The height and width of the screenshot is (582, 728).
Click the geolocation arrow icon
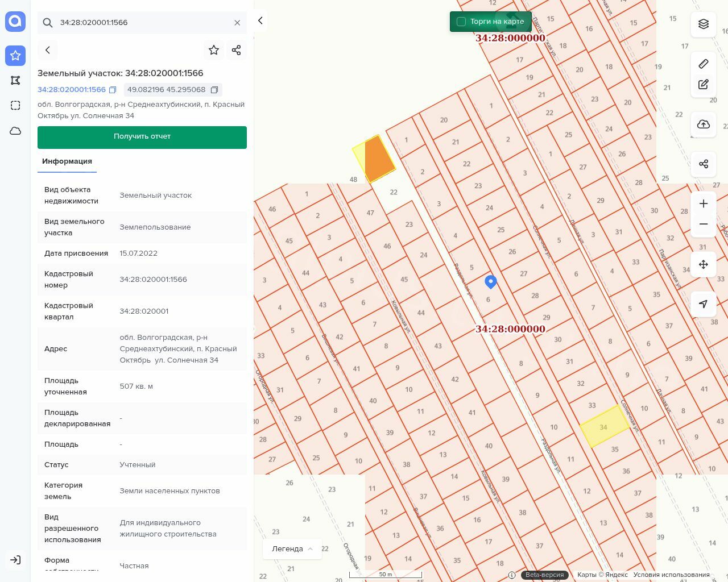click(x=704, y=304)
